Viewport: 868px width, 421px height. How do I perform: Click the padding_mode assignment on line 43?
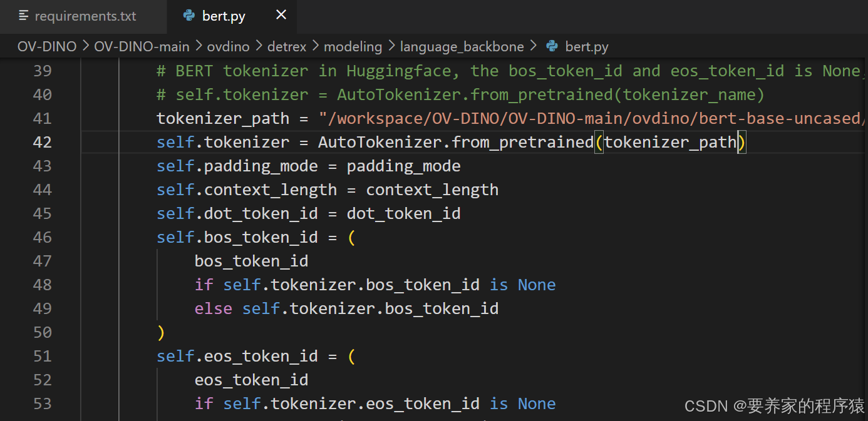[x=309, y=166]
